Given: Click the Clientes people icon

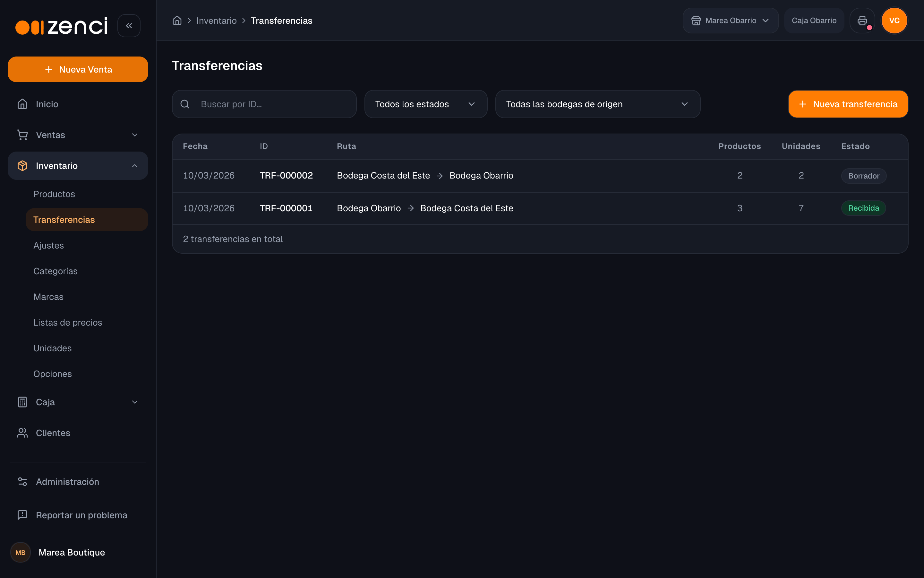Looking at the screenshot, I should coord(22,433).
